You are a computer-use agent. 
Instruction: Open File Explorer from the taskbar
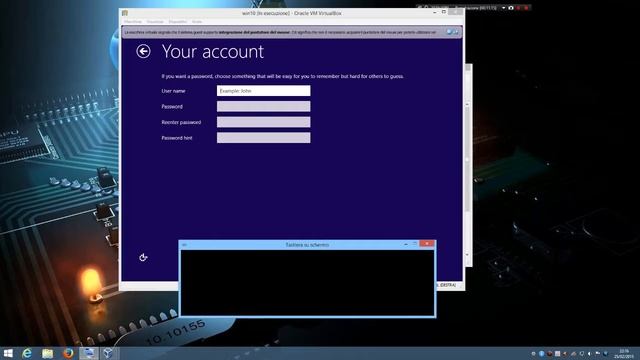pyautogui.click(x=47, y=353)
